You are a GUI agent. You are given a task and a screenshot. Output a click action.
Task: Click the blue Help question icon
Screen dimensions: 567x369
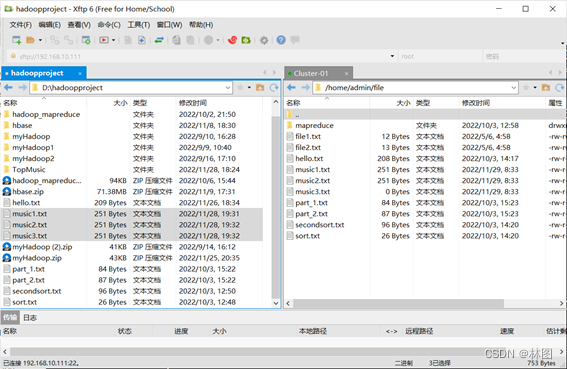(x=281, y=40)
